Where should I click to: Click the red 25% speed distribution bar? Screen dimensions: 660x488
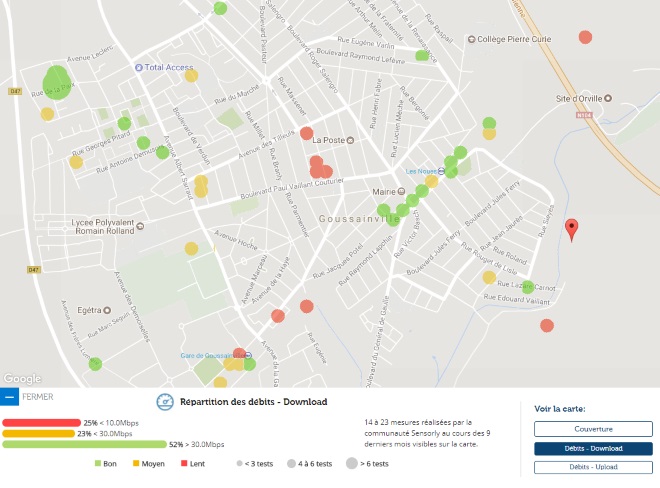click(x=42, y=422)
